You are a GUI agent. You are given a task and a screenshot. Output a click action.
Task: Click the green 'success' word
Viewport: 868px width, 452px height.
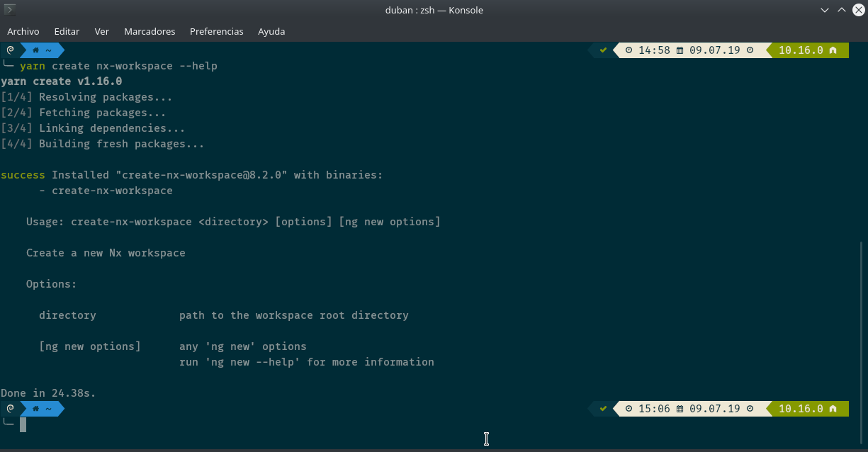[23, 175]
